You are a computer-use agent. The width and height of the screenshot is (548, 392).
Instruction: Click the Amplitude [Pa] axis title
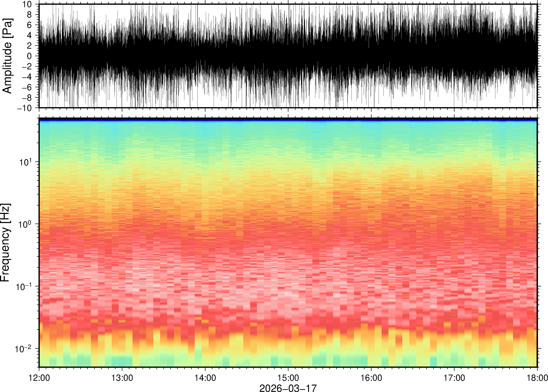[7, 56]
